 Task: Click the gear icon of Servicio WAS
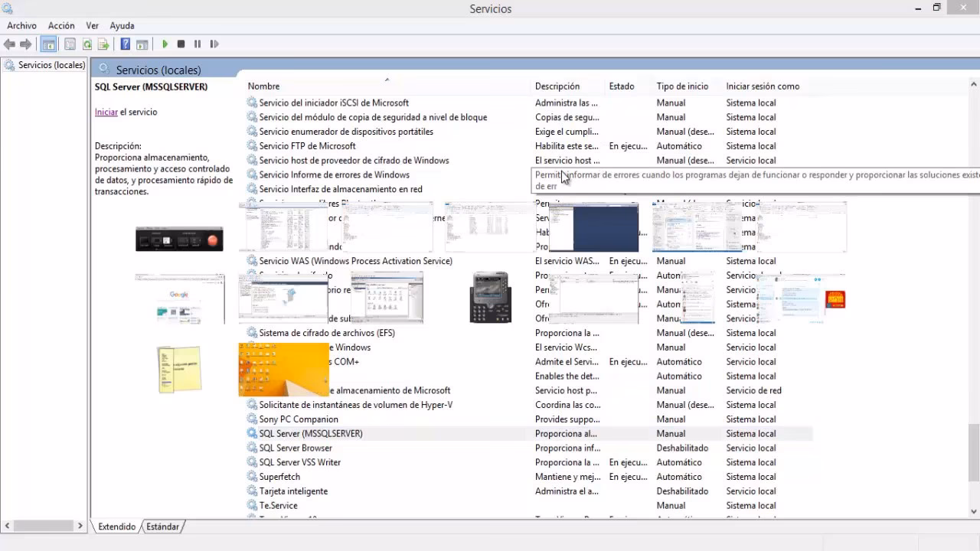pyautogui.click(x=252, y=261)
